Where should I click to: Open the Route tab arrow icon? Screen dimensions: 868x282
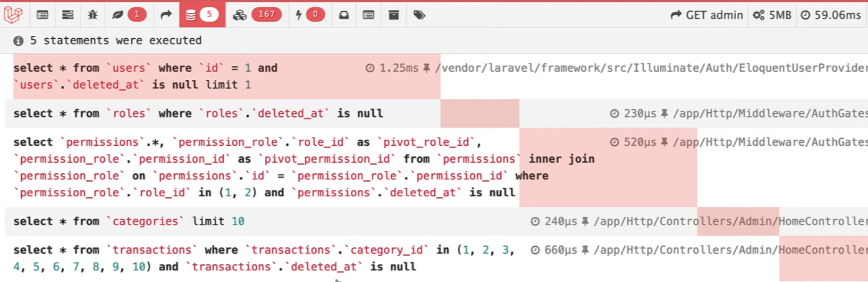tap(166, 15)
